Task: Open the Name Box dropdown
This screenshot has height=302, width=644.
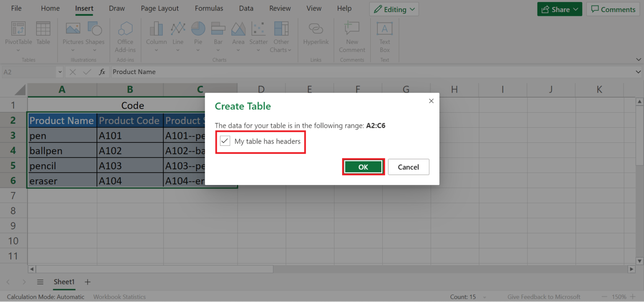Action: (59, 72)
